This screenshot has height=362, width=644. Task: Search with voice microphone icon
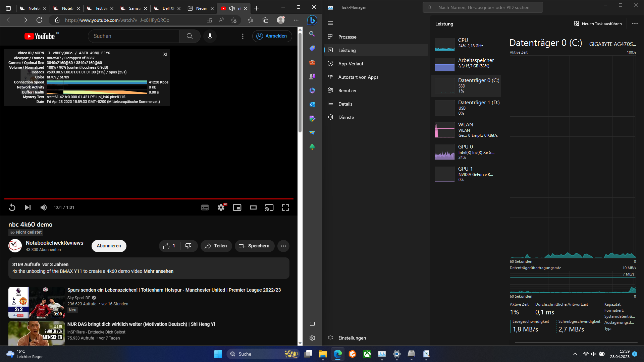click(210, 36)
